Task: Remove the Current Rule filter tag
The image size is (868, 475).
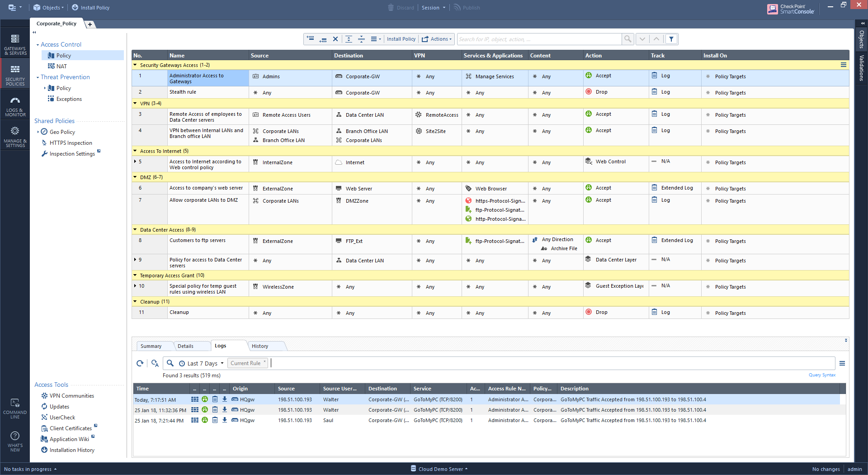Action: pyautogui.click(x=265, y=361)
